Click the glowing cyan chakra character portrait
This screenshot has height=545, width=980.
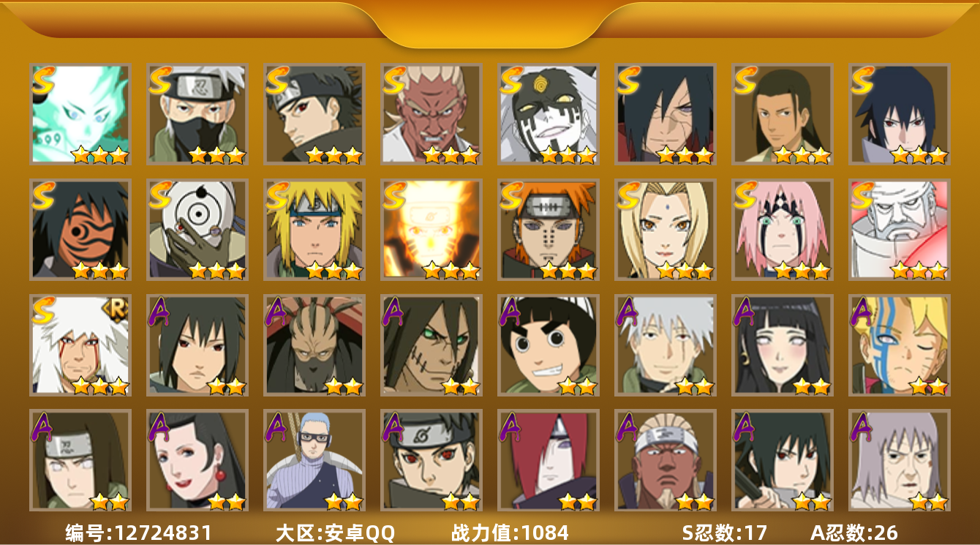[80, 113]
